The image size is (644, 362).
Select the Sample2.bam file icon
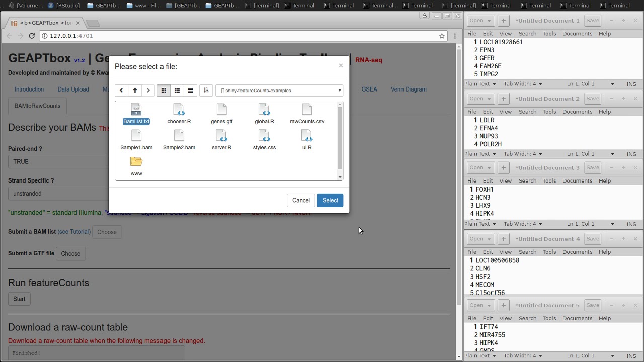179,135
